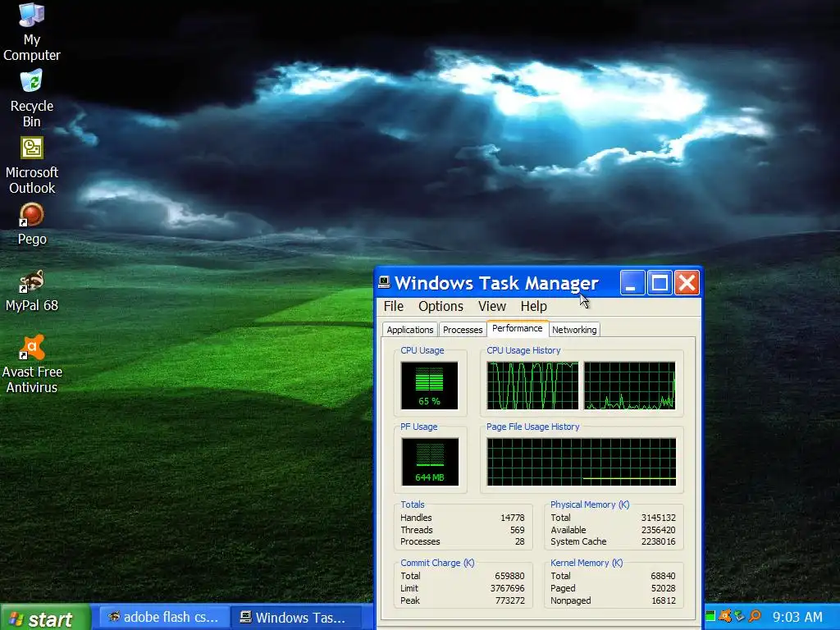Viewport: 840px width, 630px height.
Task: Click the Commit Charge (K) group label
Action: coord(437,563)
